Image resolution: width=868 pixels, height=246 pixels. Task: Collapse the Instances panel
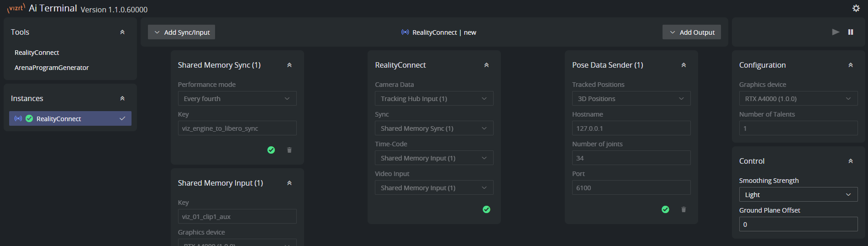point(122,98)
